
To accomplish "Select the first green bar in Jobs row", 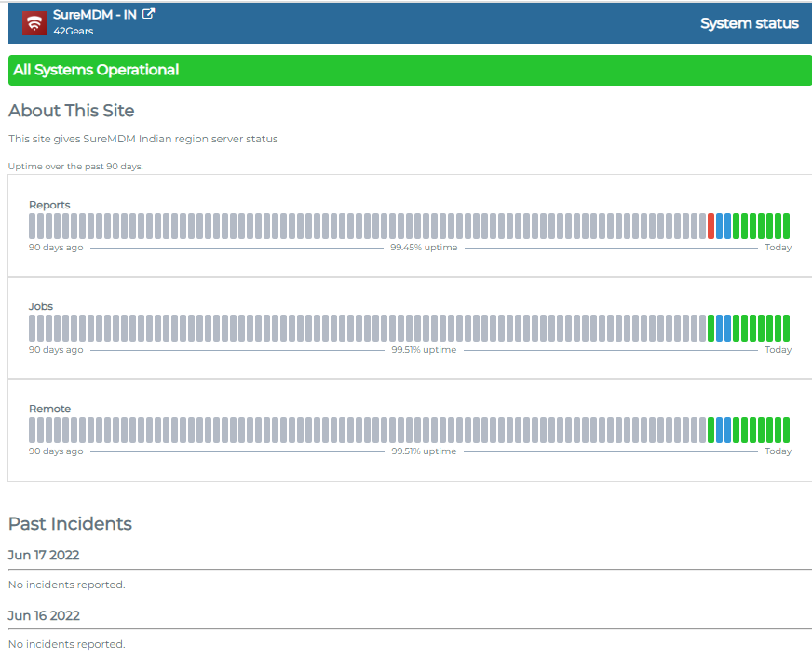I will 711,329.
